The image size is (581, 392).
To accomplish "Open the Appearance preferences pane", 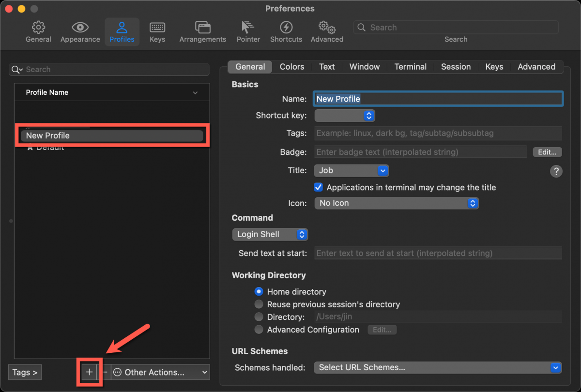I will 80,32.
